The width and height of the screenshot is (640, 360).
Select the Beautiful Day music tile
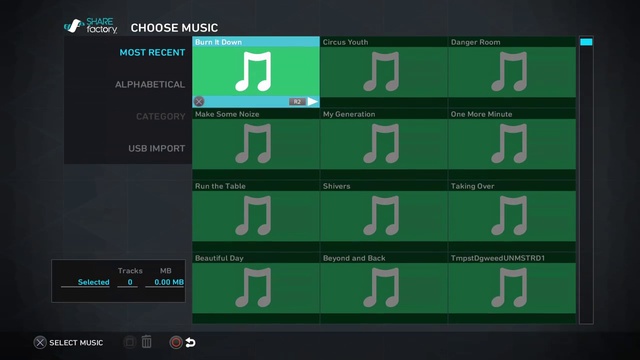click(x=256, y=288)
